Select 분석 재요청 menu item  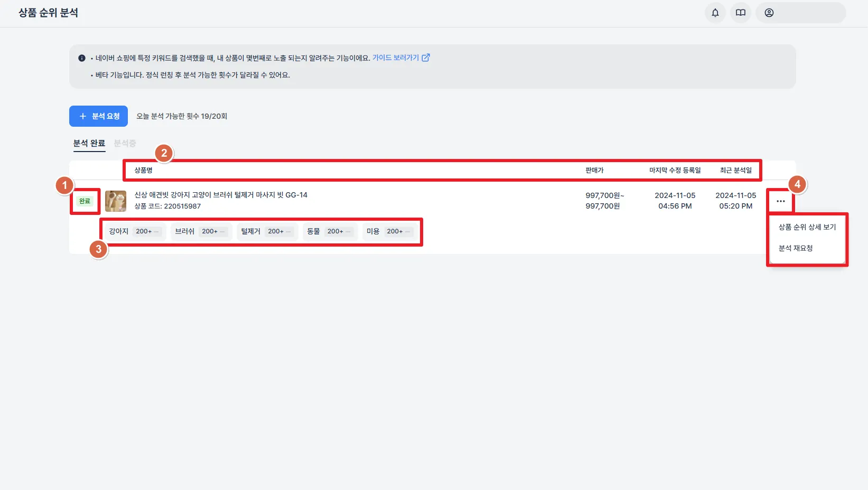(x=796, y=248)
